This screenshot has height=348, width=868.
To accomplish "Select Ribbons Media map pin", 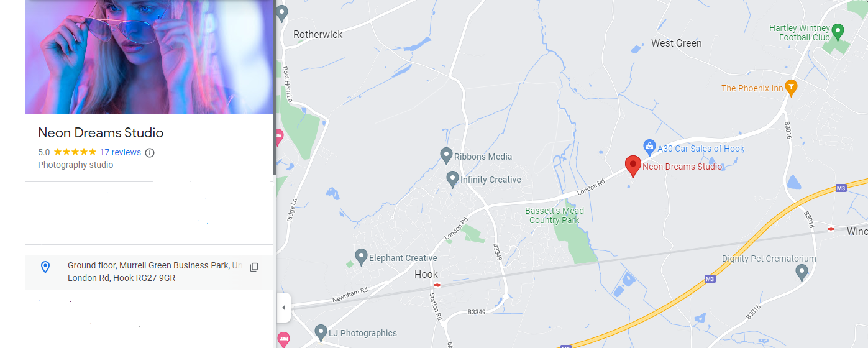I will 445,155.
